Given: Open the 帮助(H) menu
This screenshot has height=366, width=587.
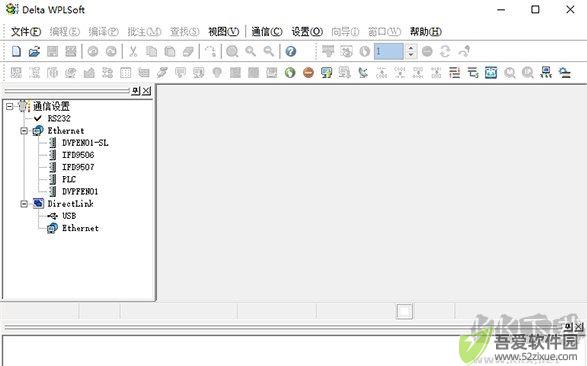Looking at the screenshot, I should [426, 32].
